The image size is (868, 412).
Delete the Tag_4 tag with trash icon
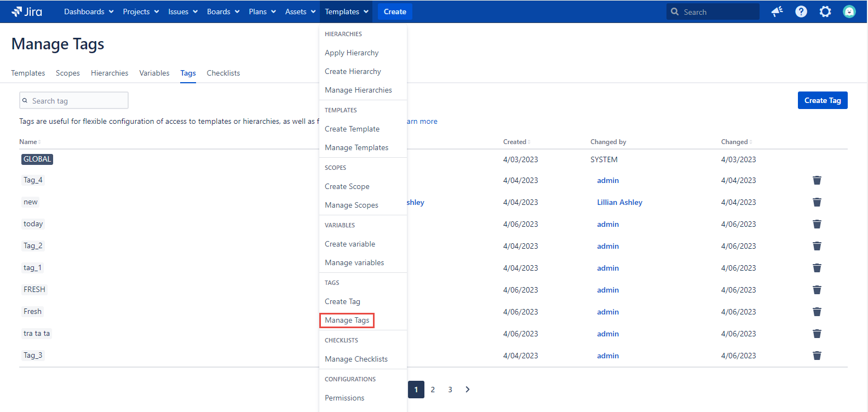click(x=817, y=180)
